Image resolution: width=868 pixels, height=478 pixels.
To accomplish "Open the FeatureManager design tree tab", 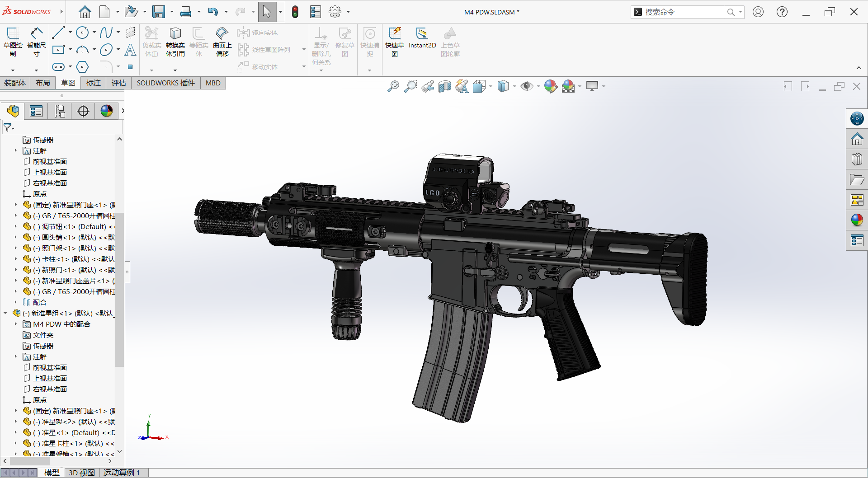I will (x=13, y=111).
